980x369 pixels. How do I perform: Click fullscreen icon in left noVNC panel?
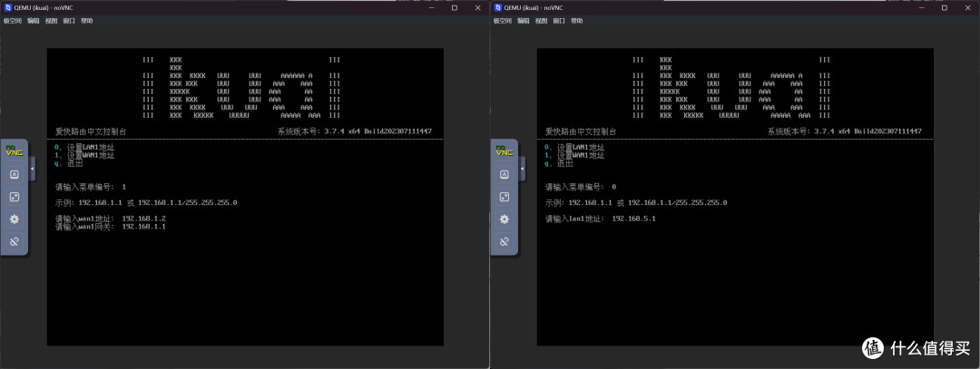(x=14, y=198)
